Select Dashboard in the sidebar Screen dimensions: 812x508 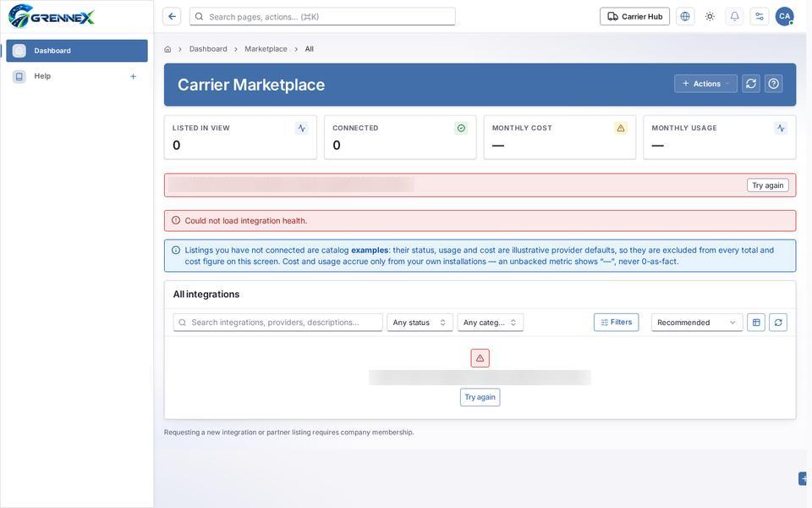(x=77, y=51)
